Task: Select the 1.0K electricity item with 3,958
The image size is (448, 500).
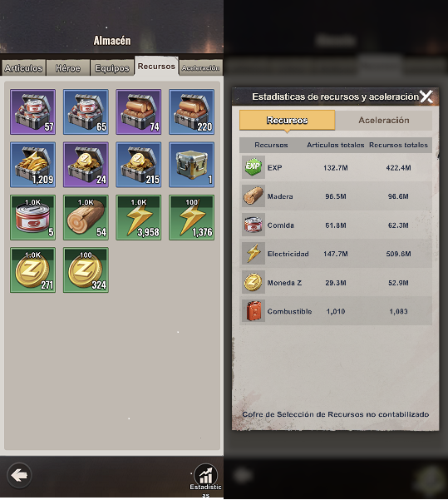Action: pos(139,217)
